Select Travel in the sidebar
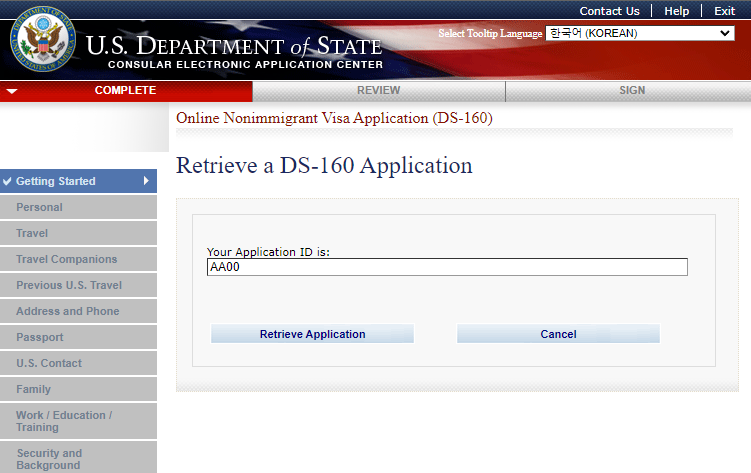The image size is (751, 473). click(79, 233)
